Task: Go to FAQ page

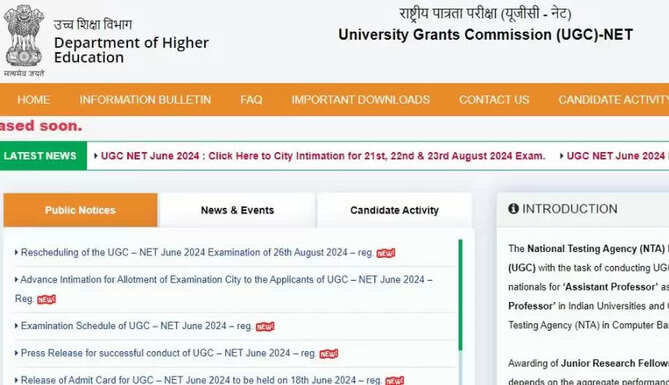Action: click(x=251, y=100)
